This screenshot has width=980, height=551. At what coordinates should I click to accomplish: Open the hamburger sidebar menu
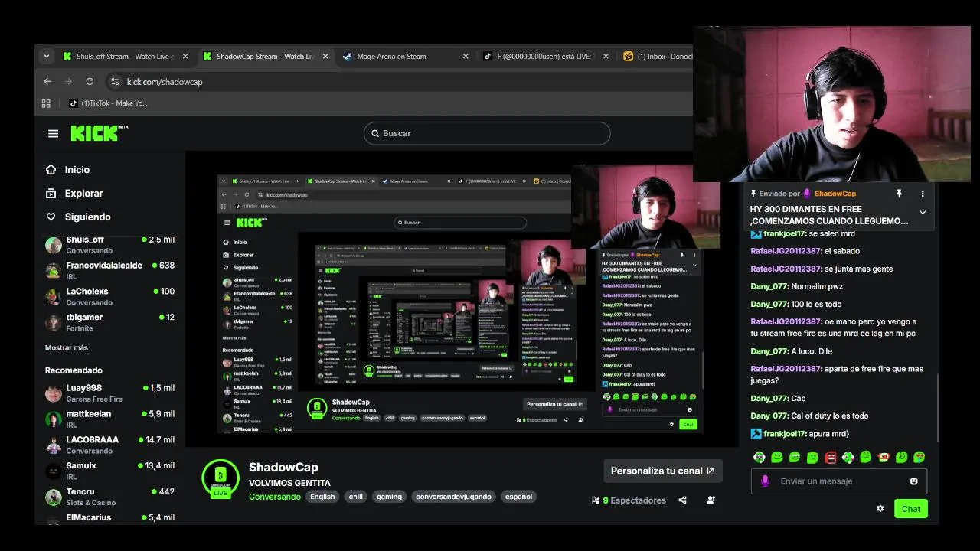coord(53,133)
